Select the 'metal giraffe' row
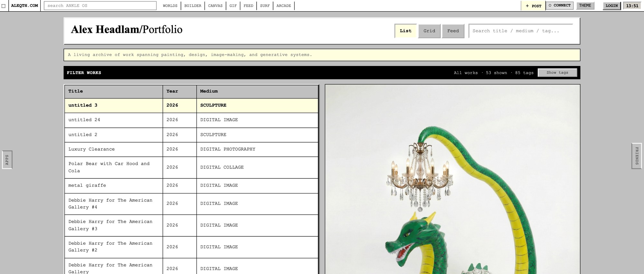This screenshot has width=644, height=274. (x=191, y=186)
